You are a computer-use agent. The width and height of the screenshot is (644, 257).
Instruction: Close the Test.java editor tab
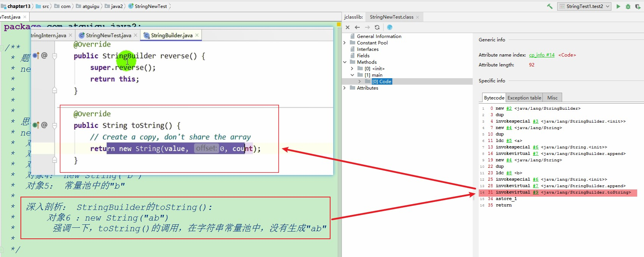click(x=25, y=17)
